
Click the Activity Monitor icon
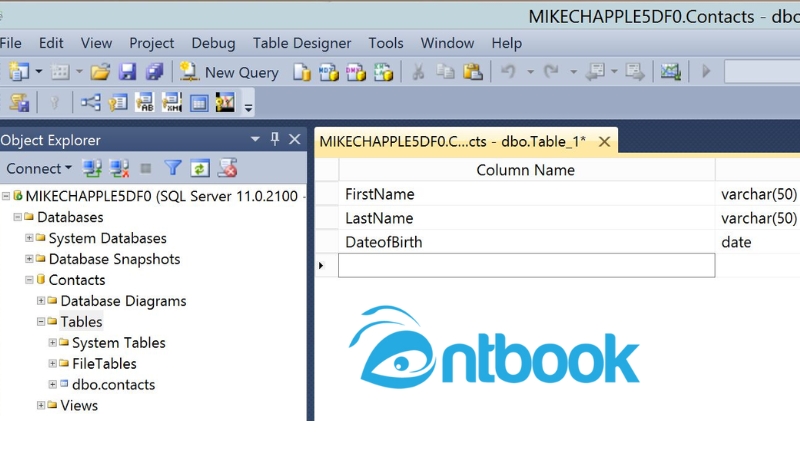671,72
